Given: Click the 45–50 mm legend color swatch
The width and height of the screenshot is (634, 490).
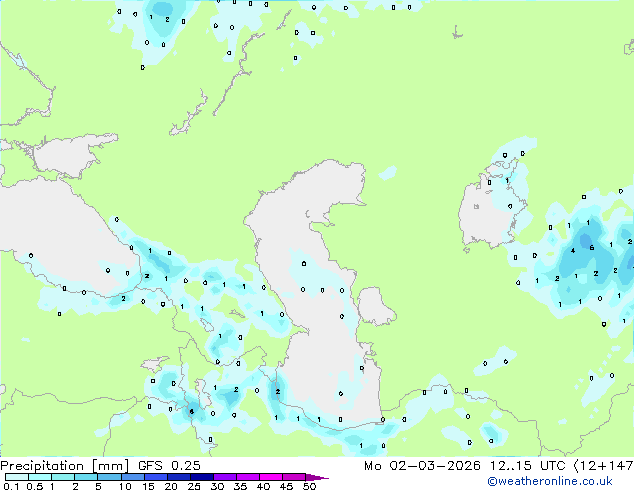Looking at the screenshot, I should pos(294,477).
